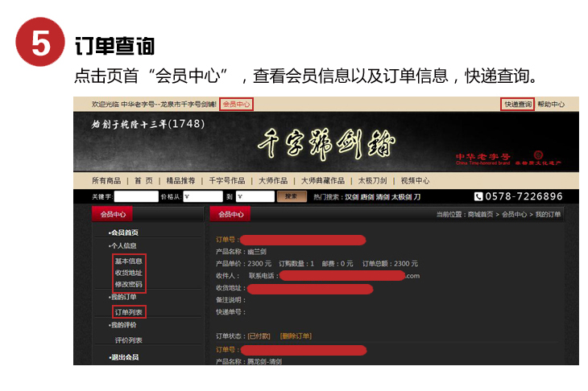Click the 备注说明 label
This screenshot has width=588, height=391.
[x=229, y=300]
